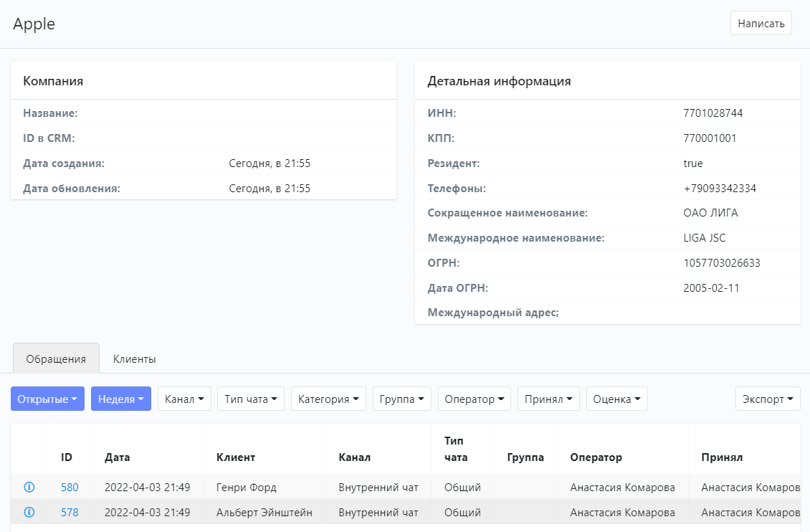The image size is (810, 532).
Task: Expand the Оценка filter dropdown
Action: coord(616,399)
